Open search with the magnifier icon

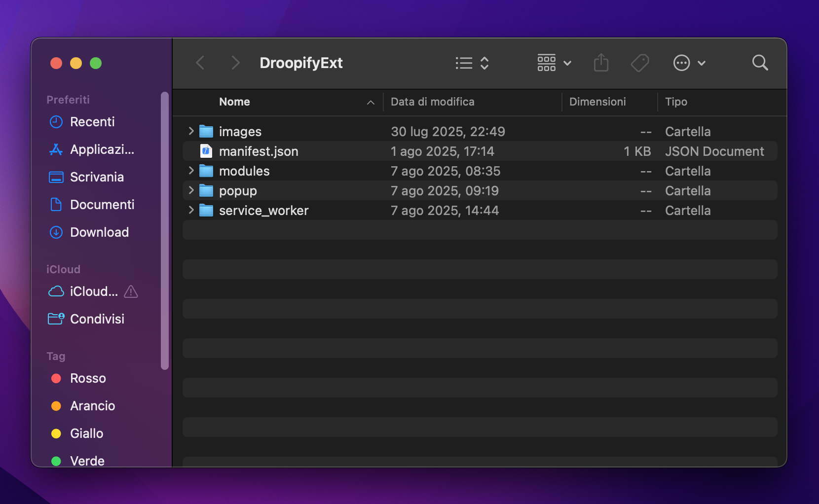point(760,63)
